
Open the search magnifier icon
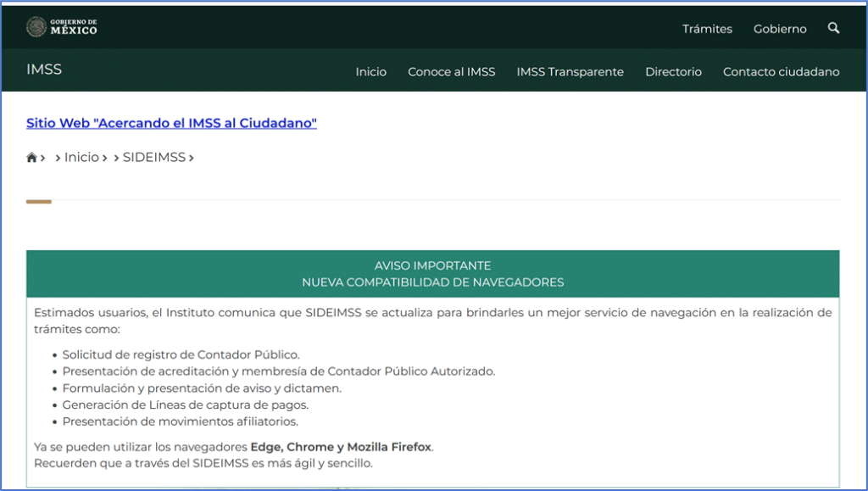point(833,28)
